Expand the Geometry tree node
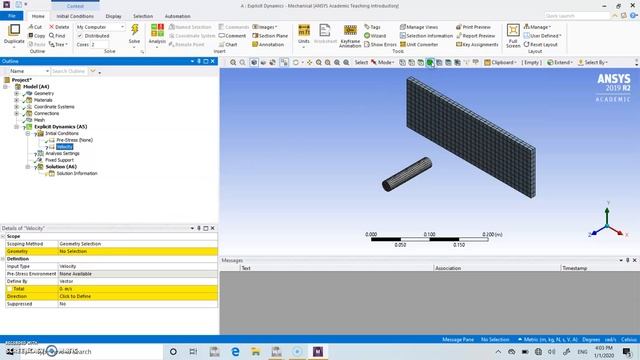The width and height of the screenshot is (640, 360). pyautogui.click(x=16, y=93)
